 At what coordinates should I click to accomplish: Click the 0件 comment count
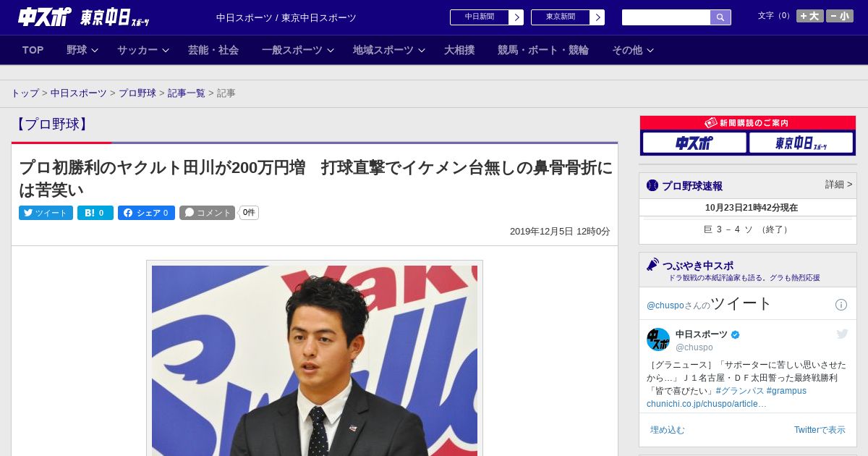[249, 213]
